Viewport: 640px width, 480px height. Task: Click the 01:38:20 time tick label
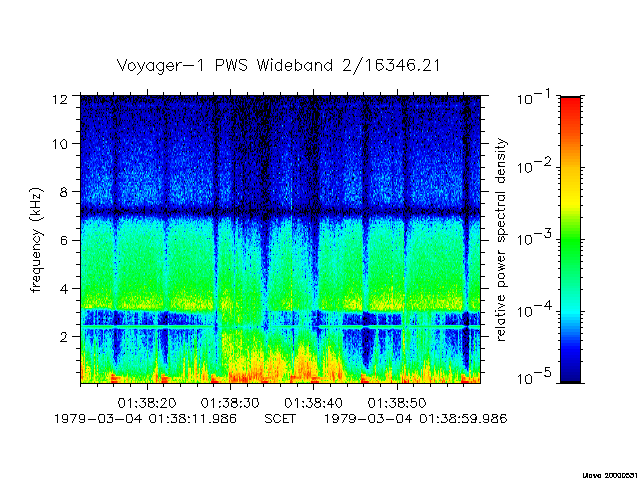[x=147, y=403]
